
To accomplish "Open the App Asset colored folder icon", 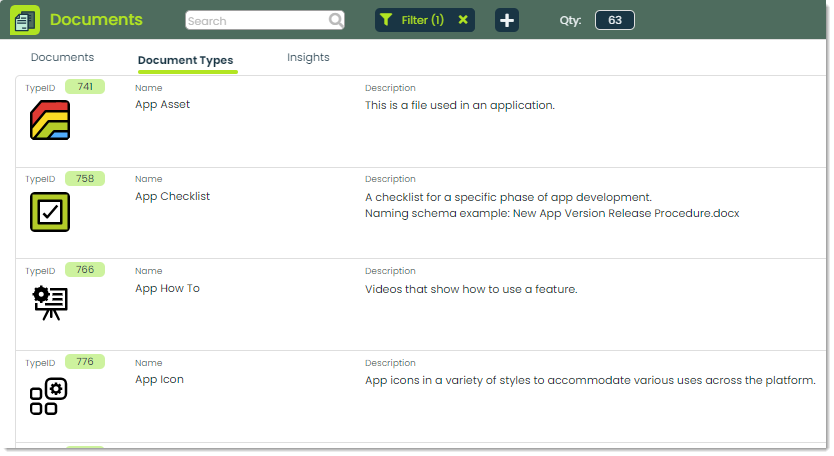I will [x=50, y=120].
